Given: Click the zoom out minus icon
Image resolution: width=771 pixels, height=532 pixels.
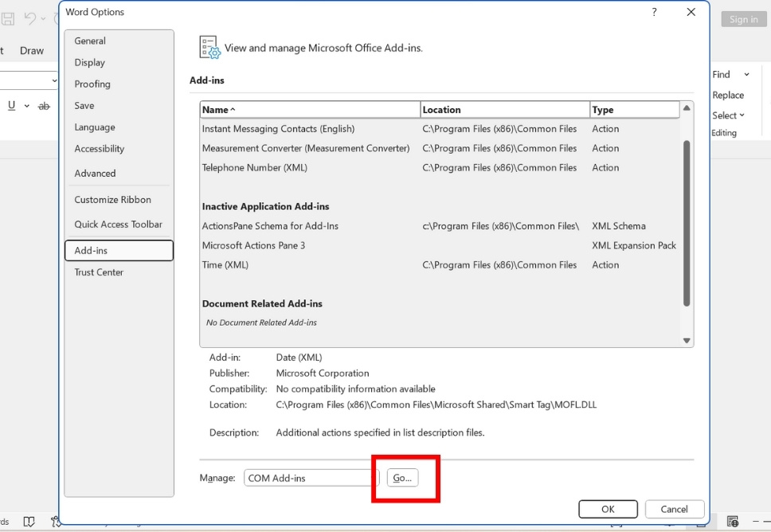Looking at the screenshot, I should (755, 522).
